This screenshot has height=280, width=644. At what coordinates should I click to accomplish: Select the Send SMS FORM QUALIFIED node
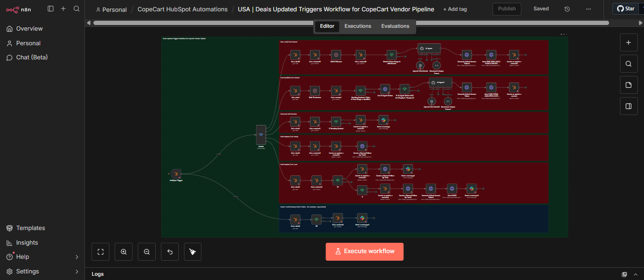(x=491, y=88)
